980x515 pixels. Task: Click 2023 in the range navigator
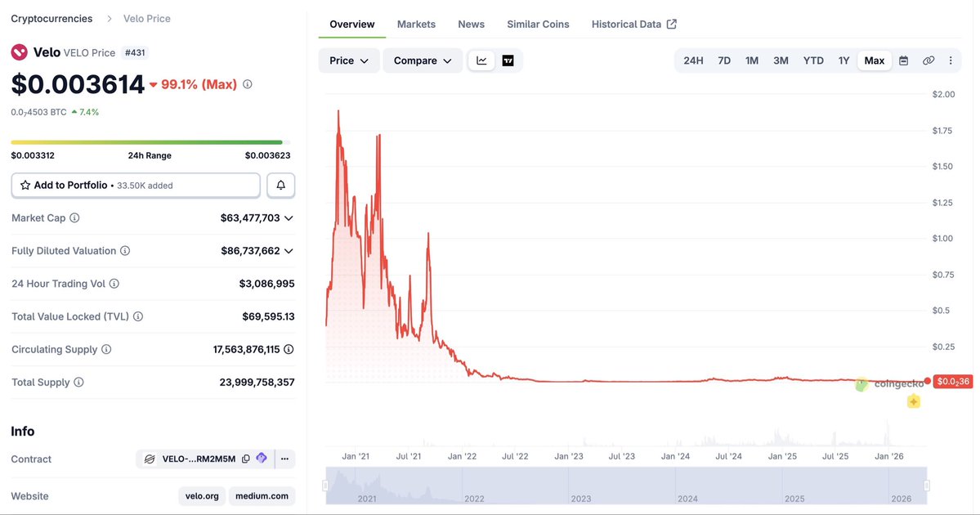(x=580, y=499)
